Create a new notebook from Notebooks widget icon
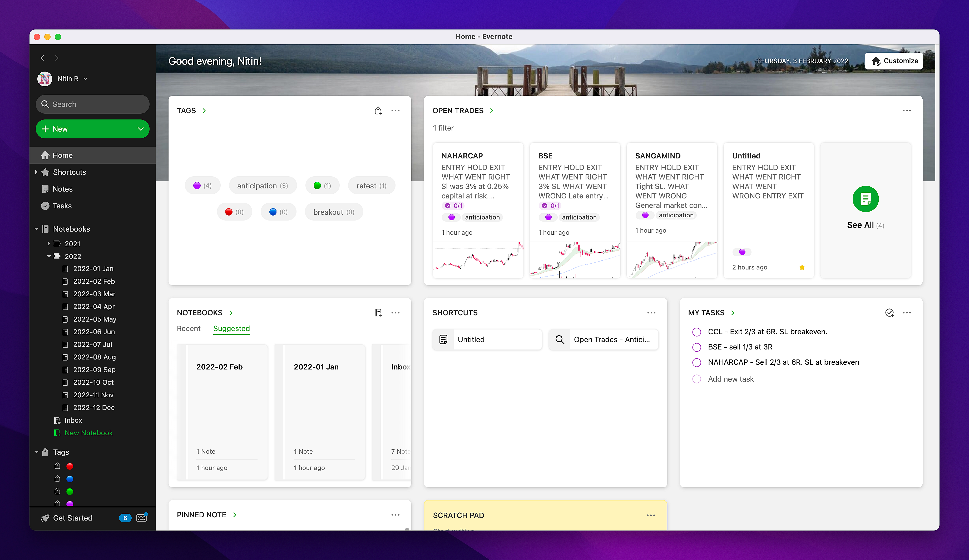969x560 pixels. coord(378,313)
